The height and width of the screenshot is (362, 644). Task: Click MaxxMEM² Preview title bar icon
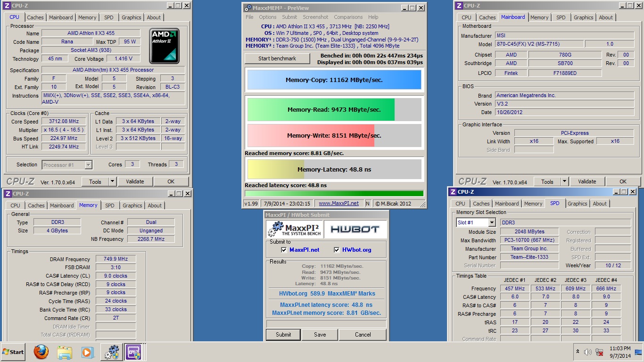[x=248, y=8]
